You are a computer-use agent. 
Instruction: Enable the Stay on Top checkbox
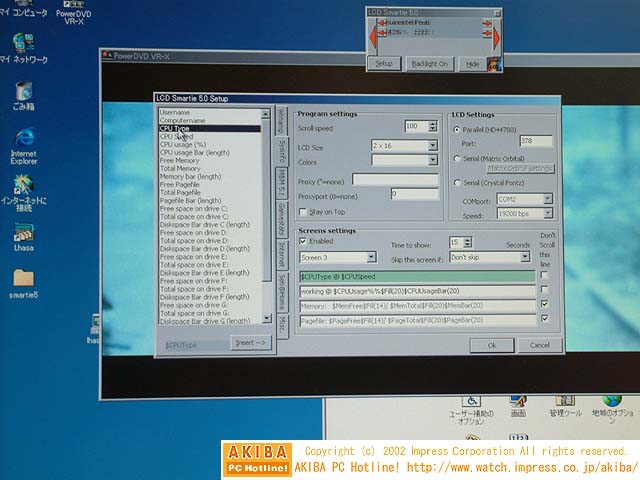pyautogui.click(x=303, y=212)
